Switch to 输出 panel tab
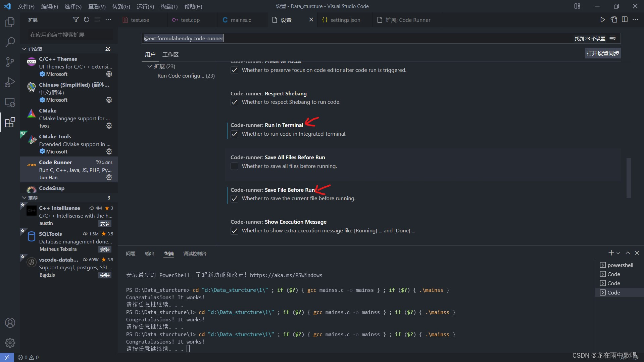This screenshot has width=644, height=362. (x=150, y=254)
